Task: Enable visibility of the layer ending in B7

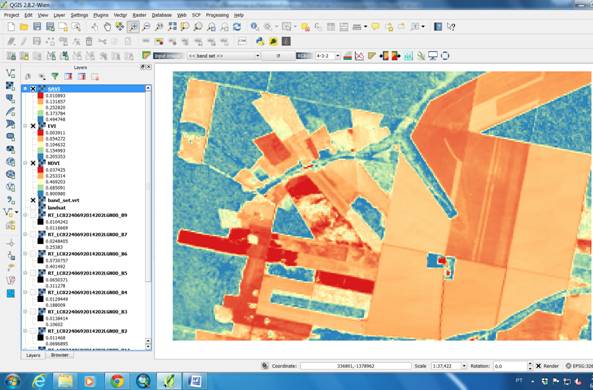Action: (33, 235)
